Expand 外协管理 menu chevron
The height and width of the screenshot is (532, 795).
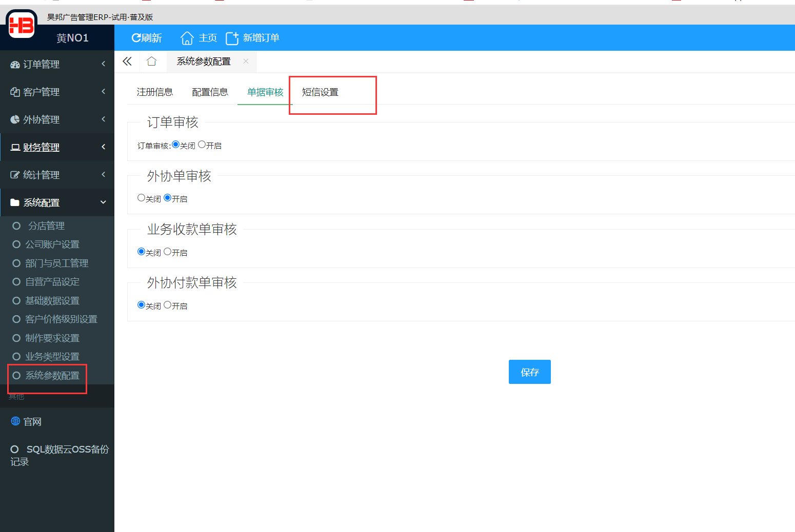(103, 119)
